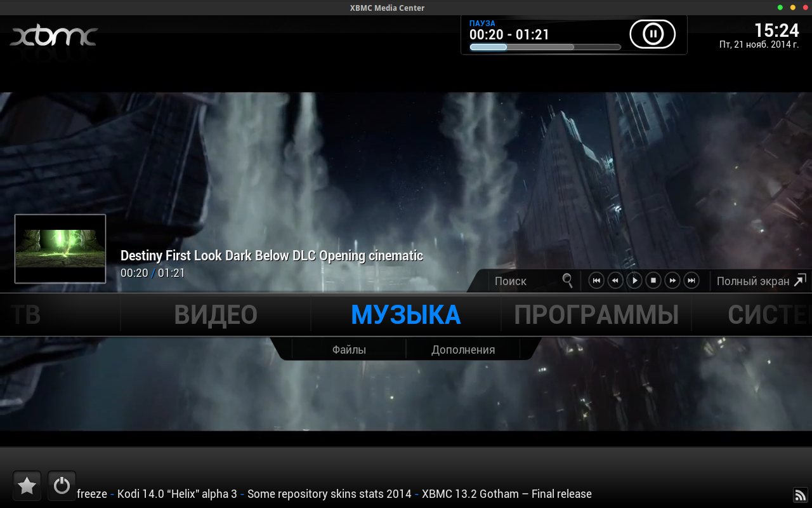Viewport: 812px width, 508px height.
Task: Open the Дополнения submenu entry
Action: pos(463,350)
